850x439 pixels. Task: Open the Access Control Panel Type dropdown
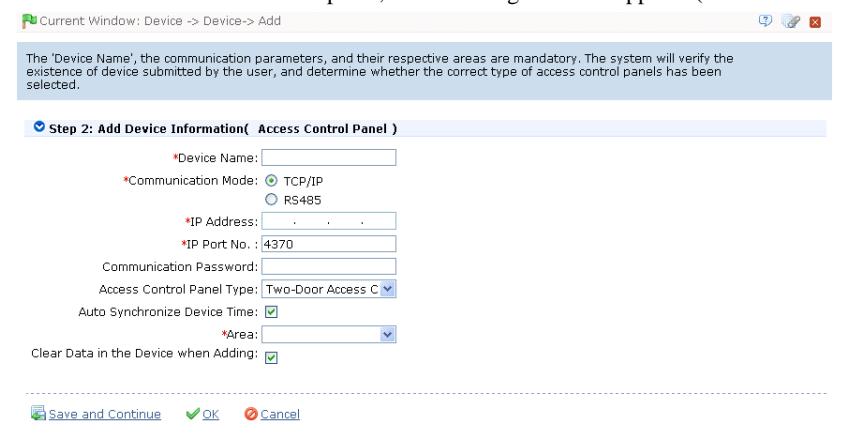tap(329, 289)
